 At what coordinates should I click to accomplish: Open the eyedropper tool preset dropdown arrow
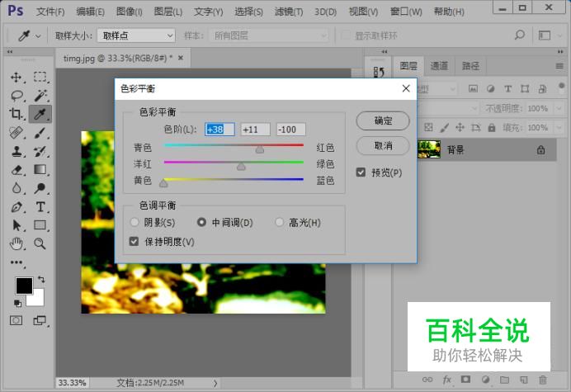click(38, 36)
